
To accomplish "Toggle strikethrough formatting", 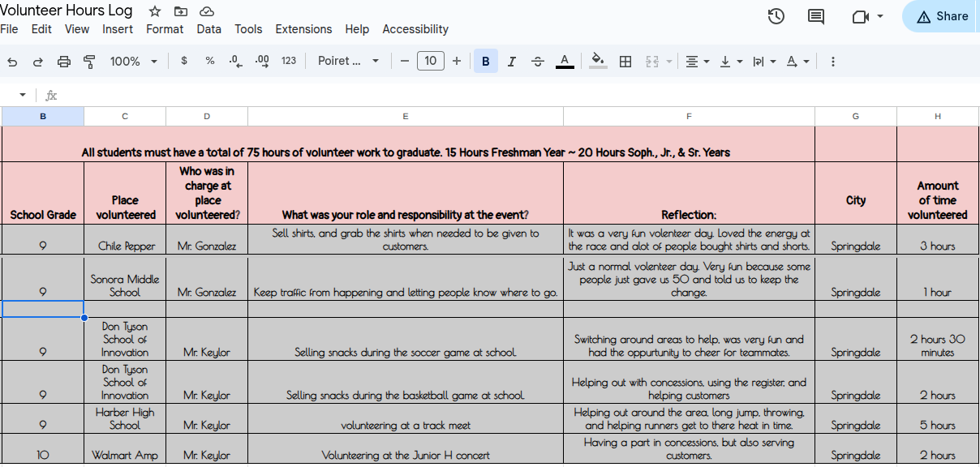I will coord(538,61).
